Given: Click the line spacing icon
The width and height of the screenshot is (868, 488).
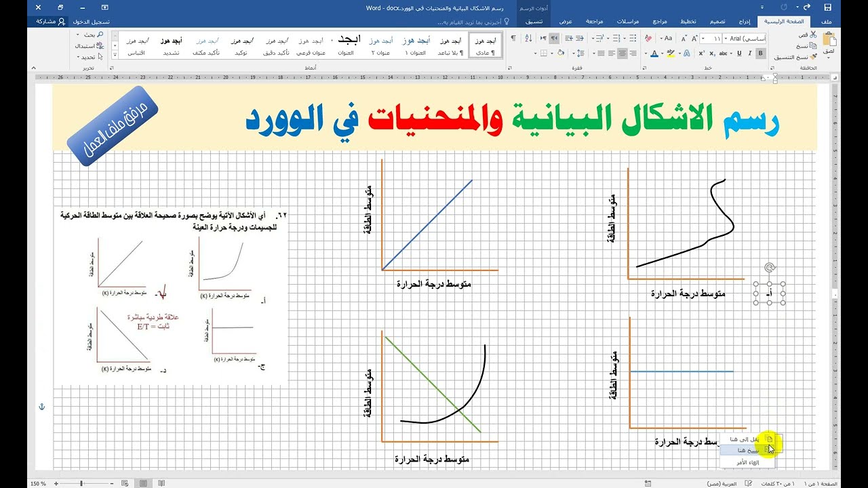Looking at the screenshot, I should tap(580, 53).
